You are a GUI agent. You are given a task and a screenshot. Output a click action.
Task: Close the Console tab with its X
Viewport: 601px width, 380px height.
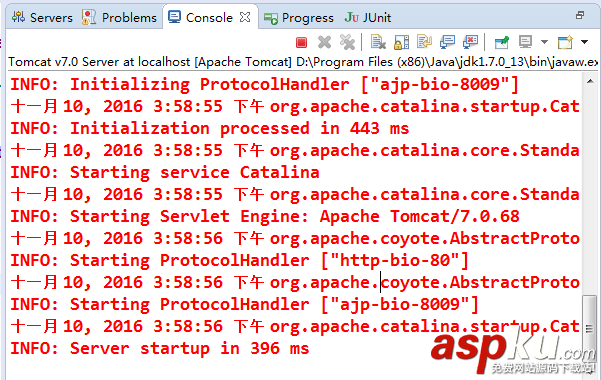(x=245, y=17)
